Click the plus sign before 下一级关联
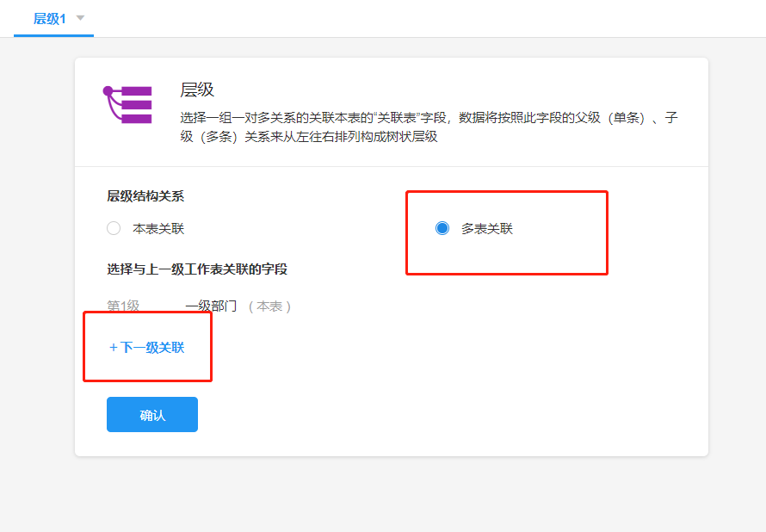Image resolution: width=766 pixels, height=532 pixels. pyautogui.click(x=113, y=348)
